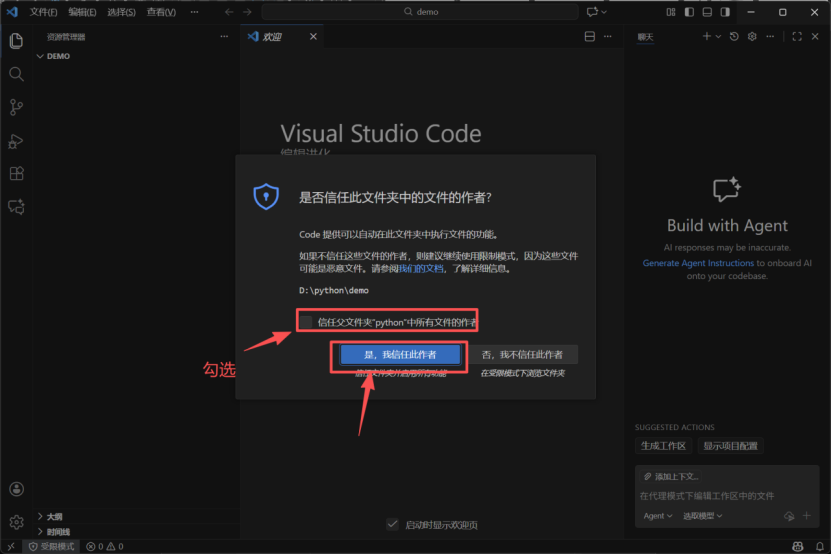The image size is (831, 555).
Task: Toggle the primary side bar
Action: (689, 12)
